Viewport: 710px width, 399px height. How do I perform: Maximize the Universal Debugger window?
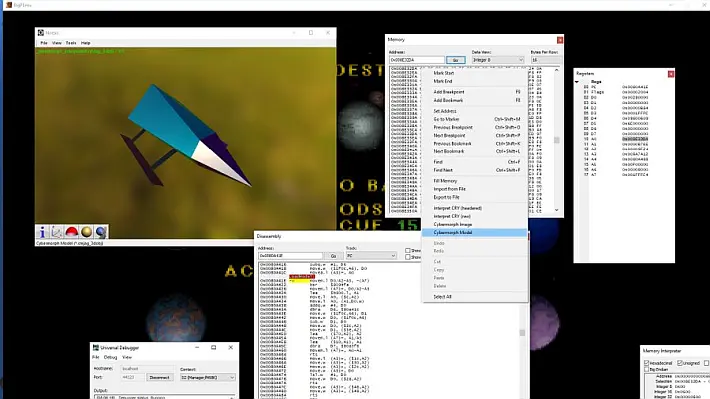point(214,347)
